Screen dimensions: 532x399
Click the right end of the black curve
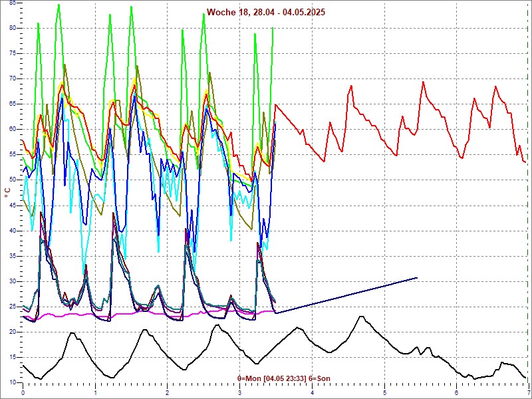[525, 378]
